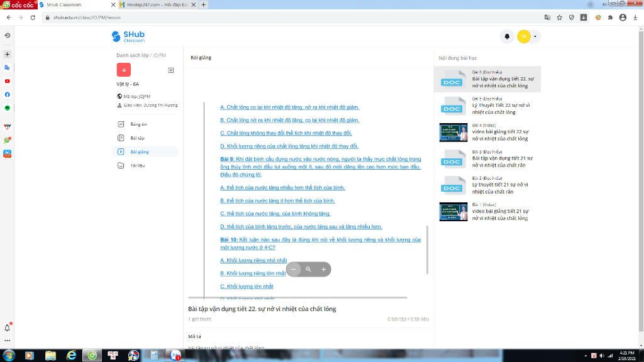The image size is (644, 362).
Task: Click the sidebar add plus icon
Action: (x=8, y=54)
